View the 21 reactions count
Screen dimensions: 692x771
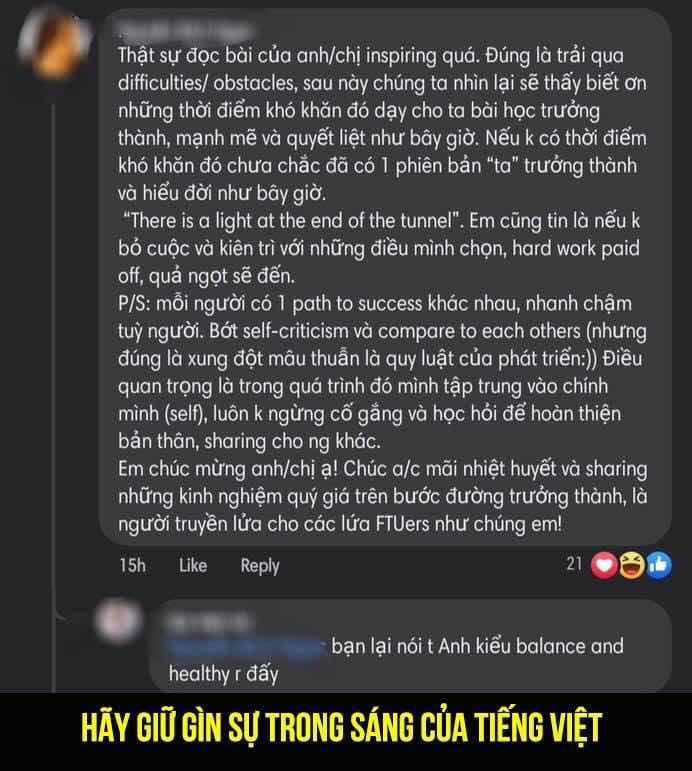tap(574, 563)
